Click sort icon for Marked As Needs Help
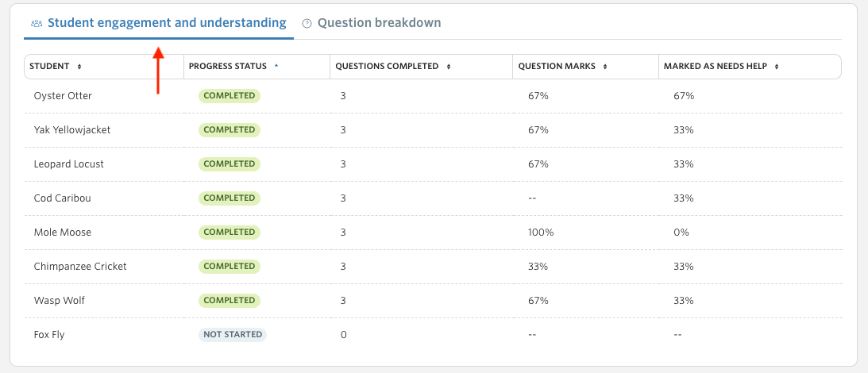 [x=777, y=67]
